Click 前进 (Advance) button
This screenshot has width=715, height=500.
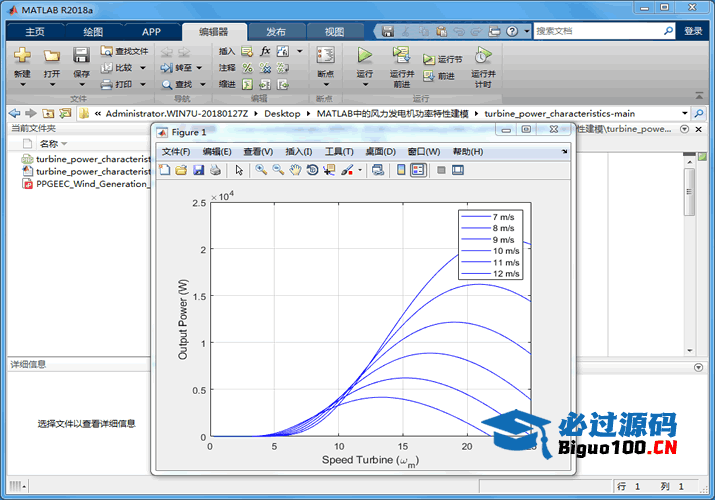click(x=439, y=76)
